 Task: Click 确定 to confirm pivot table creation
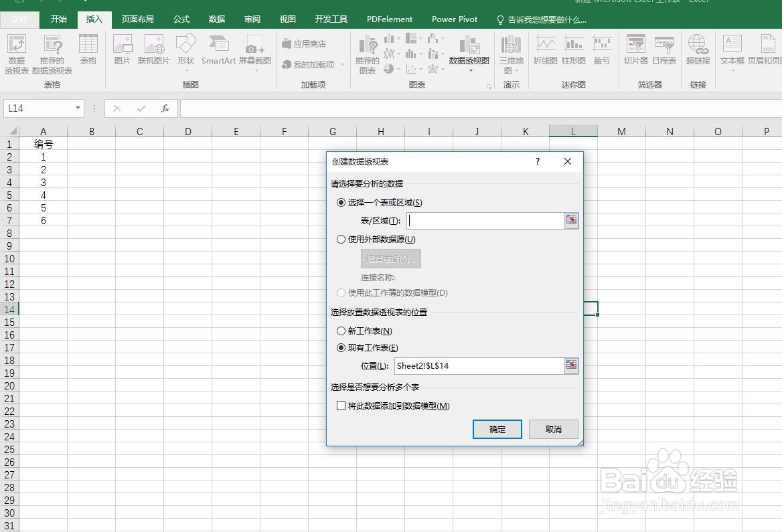click(497, 430)
